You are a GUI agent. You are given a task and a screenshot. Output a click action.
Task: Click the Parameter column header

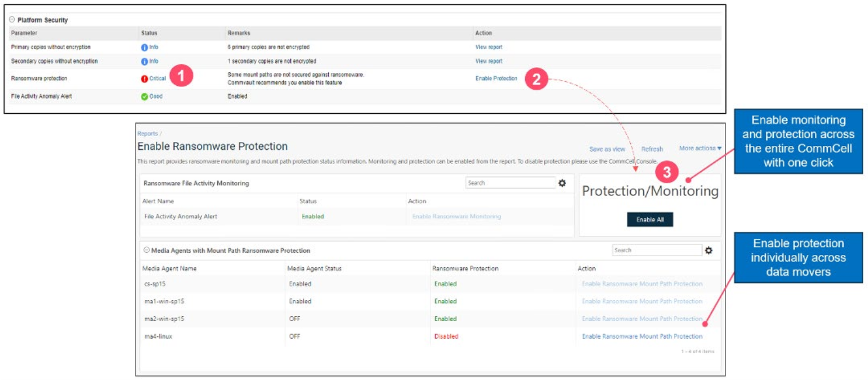pos(24,33)
